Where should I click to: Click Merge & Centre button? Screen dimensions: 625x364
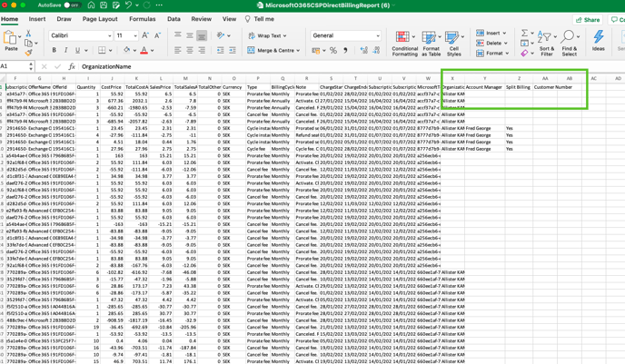(273, 50)
